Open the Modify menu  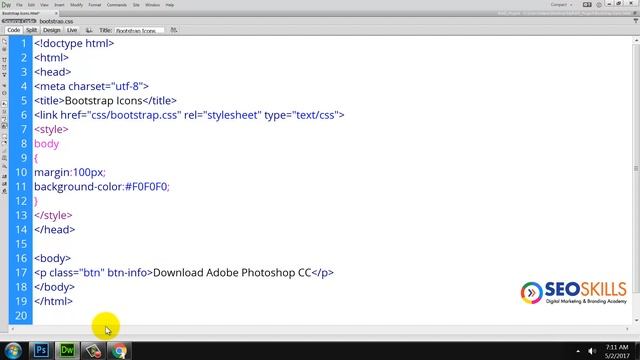76,5
